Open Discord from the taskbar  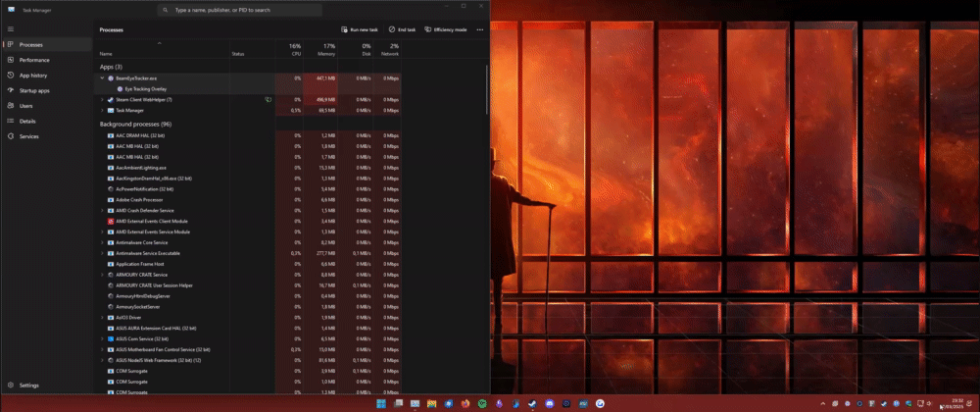point(550,404)
